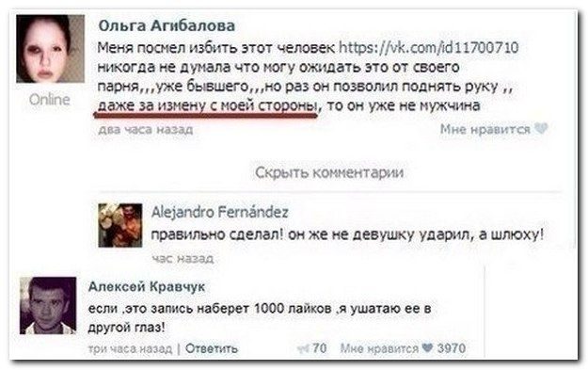Image resolution: width=588 pixels, height=370 pixels.
Task: Open Ольга Агибалова's profile avatar
Action: (50, 49)
